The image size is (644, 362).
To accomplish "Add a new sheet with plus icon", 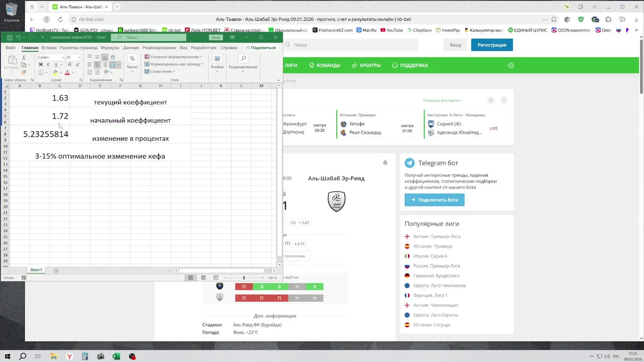I will click(56, 270).
